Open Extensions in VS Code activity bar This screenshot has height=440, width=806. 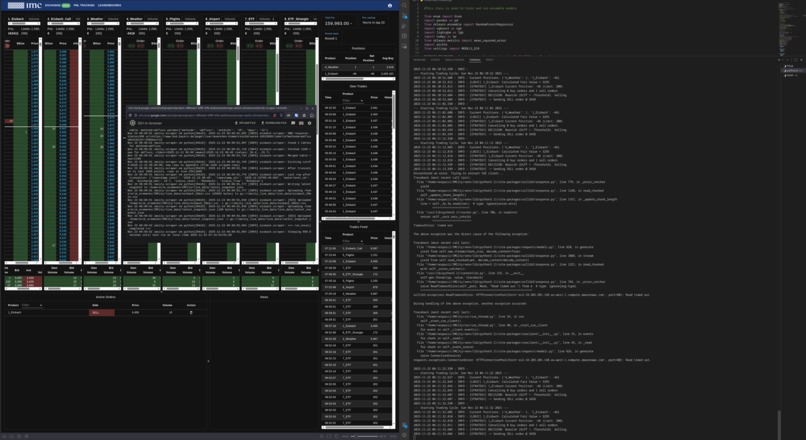[x=405, y=36]
